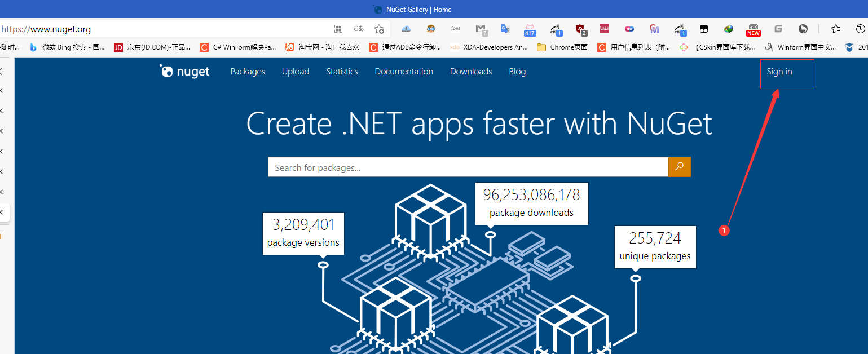Image resolution: width=868 pixels, height=354 pixels.
Task: Open the Documentation nav item
Action: tap(404, 72)
